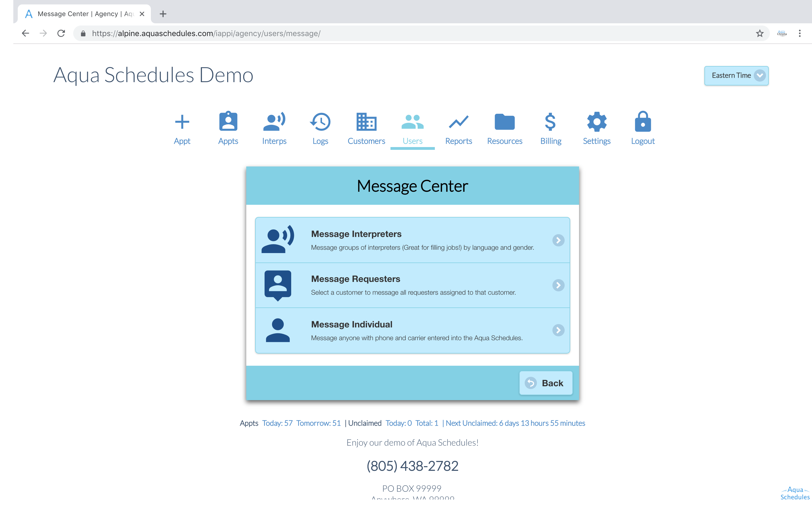812x515 pixels.
Task: Click the PO BOX 99999 text
Action: tap(412, 488)
